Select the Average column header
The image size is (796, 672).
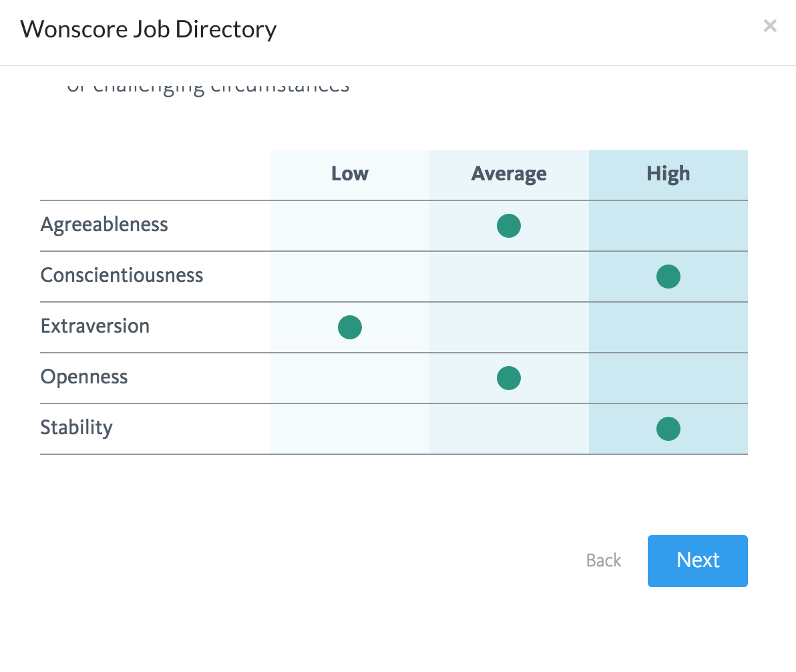(509, 174)
